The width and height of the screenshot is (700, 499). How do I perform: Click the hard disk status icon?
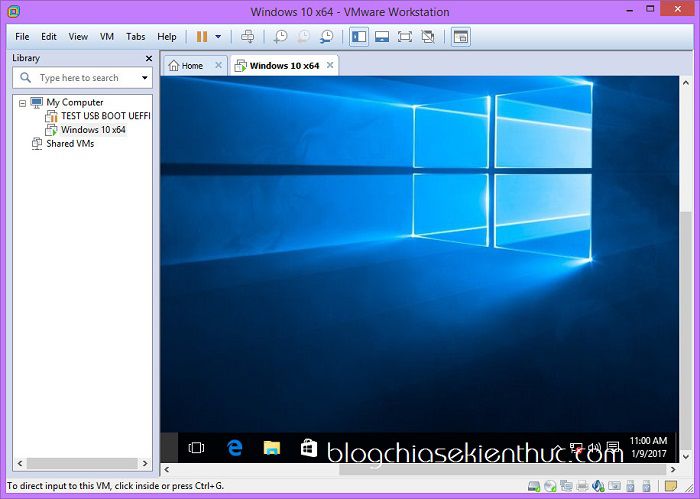click(534, 486)
